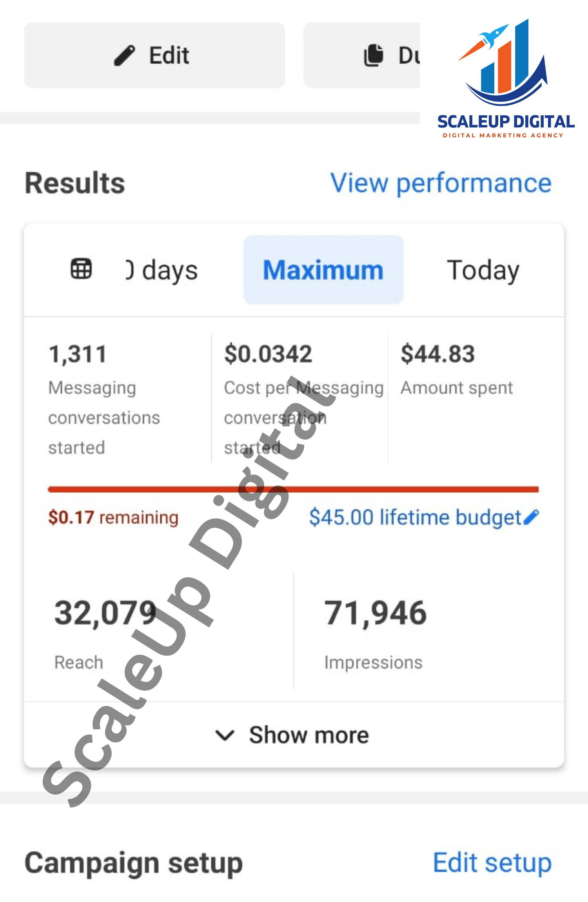This screenshot has width=588, height=902.
Task: Click the 1,311 Messaging conversations metric
Action: coord(78,354)
